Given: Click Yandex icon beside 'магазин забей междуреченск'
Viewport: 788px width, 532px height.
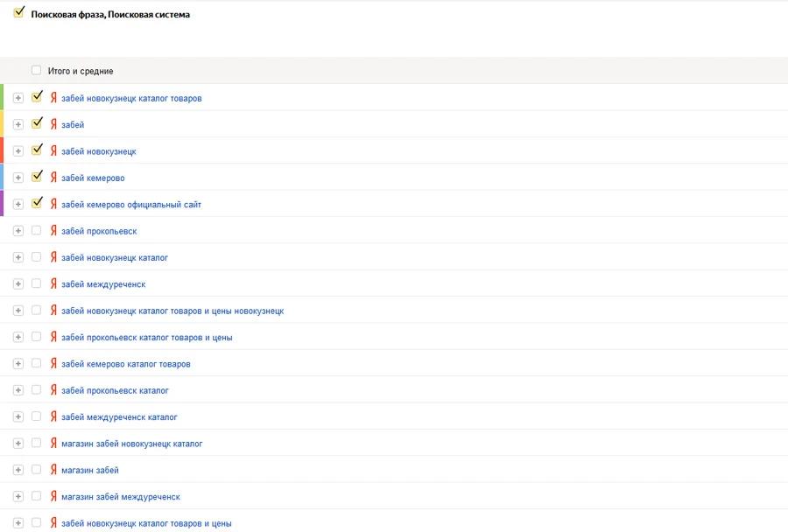Looking at the screenshot, I should [x=53, y=496].
